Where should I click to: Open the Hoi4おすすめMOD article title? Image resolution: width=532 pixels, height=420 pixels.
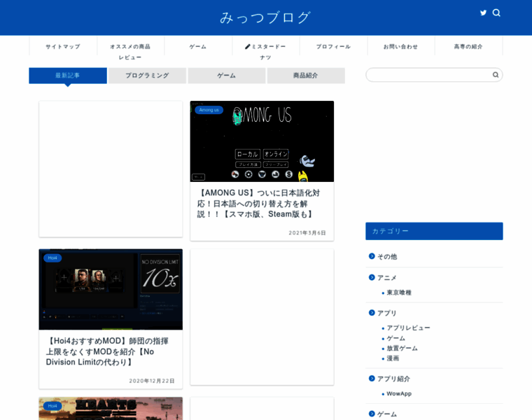107,351
